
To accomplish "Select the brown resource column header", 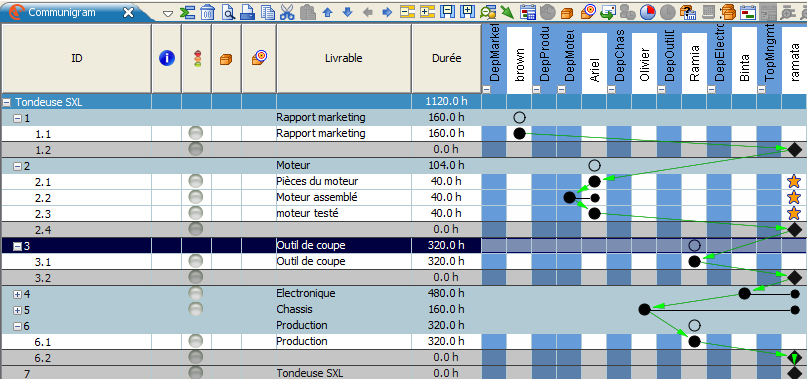I will [519, 61].
